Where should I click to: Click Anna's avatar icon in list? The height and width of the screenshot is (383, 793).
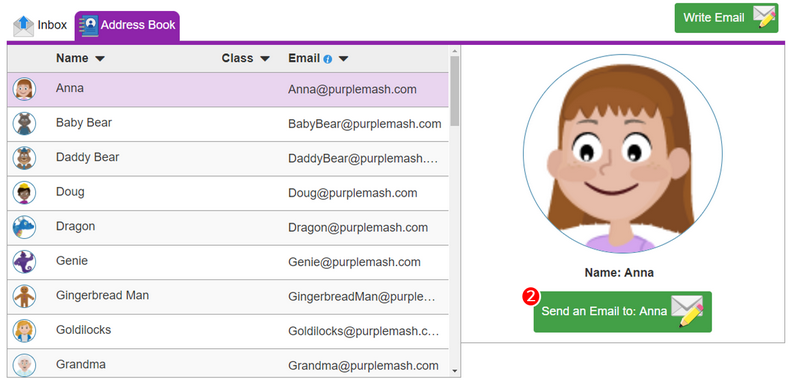24,89
